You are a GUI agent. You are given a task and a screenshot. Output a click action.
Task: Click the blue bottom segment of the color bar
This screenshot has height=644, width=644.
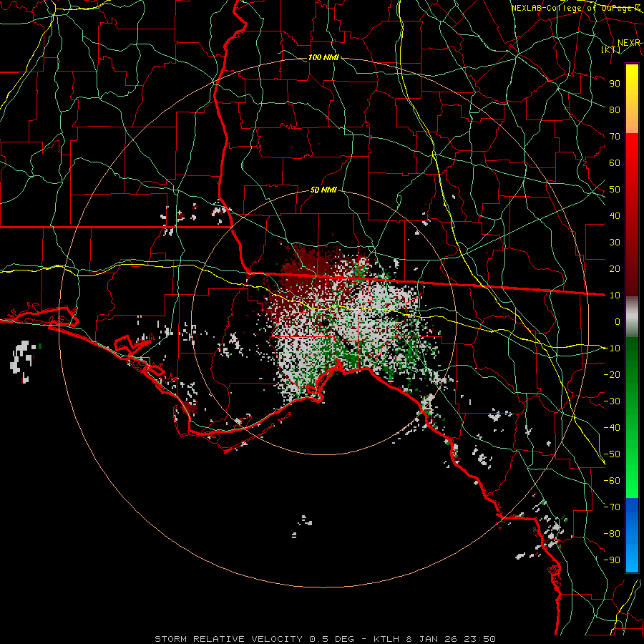pyautogui.click(x=632, y=535)
